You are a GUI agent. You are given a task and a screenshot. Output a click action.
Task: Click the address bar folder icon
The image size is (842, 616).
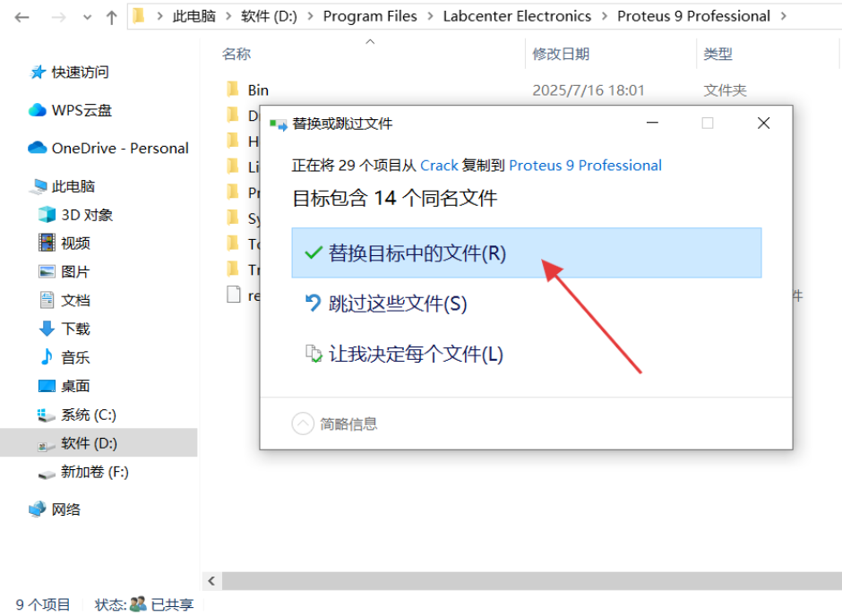tap(139, 16)
